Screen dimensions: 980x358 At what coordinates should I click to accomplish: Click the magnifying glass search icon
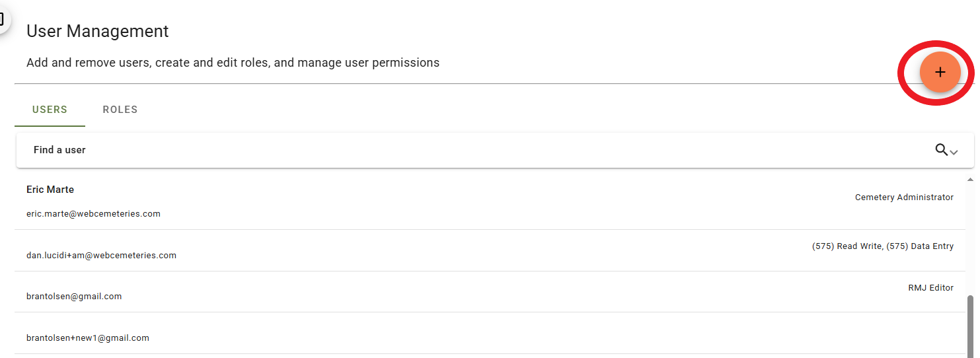[942, 150]
